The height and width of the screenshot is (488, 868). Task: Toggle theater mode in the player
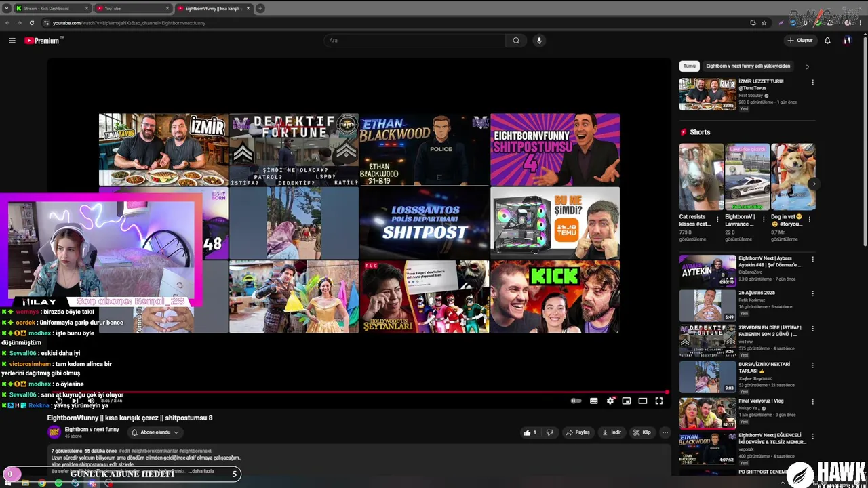643,401
